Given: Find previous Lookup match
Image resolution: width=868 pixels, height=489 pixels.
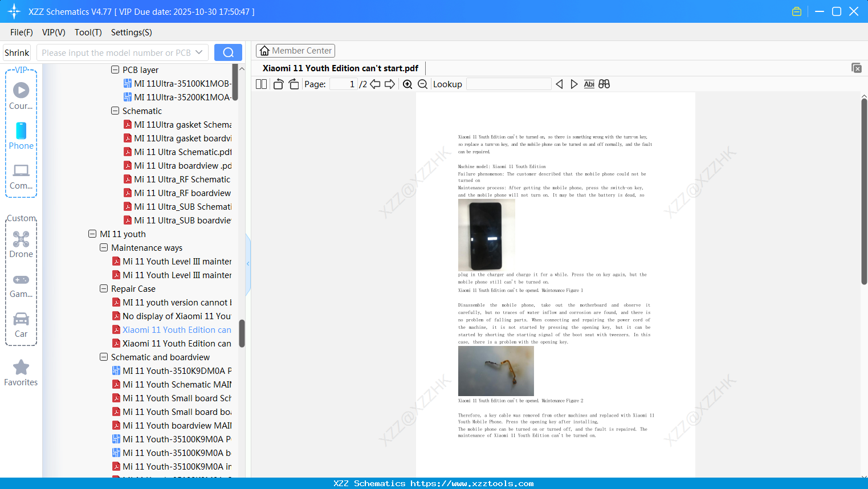Looking at the screenshot, I should 559,84.
